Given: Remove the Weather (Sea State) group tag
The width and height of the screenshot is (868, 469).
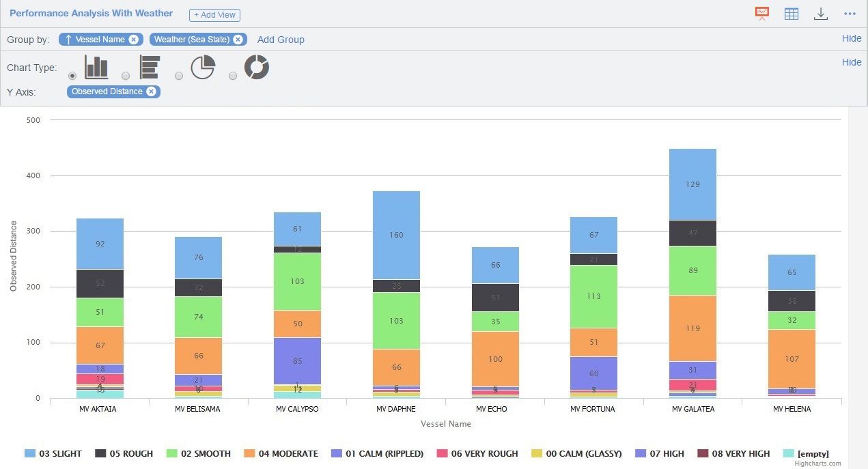Looking at the screenshot, I should click(238, 40).
